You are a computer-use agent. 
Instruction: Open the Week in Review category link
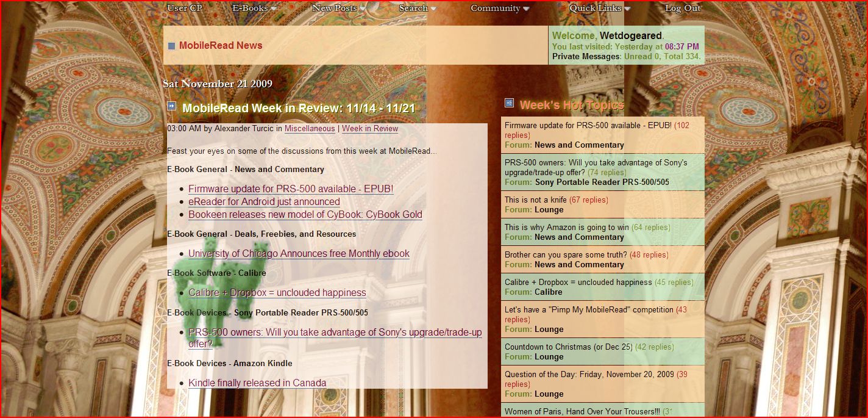(370, 129)
